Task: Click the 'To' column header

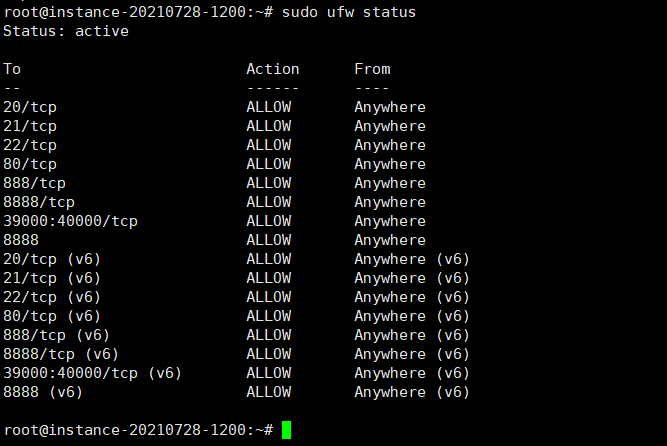Action: [x=12, y=69]
